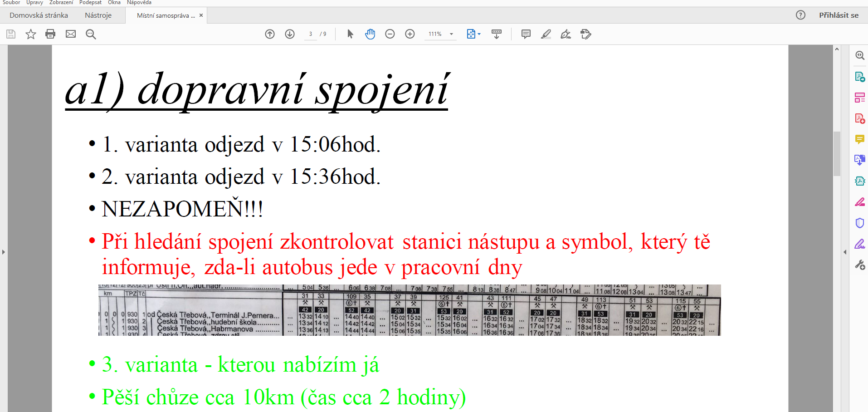Go to the previous page arrow
The height and width of the screenshot is (412, 868).
pos(270,34)
